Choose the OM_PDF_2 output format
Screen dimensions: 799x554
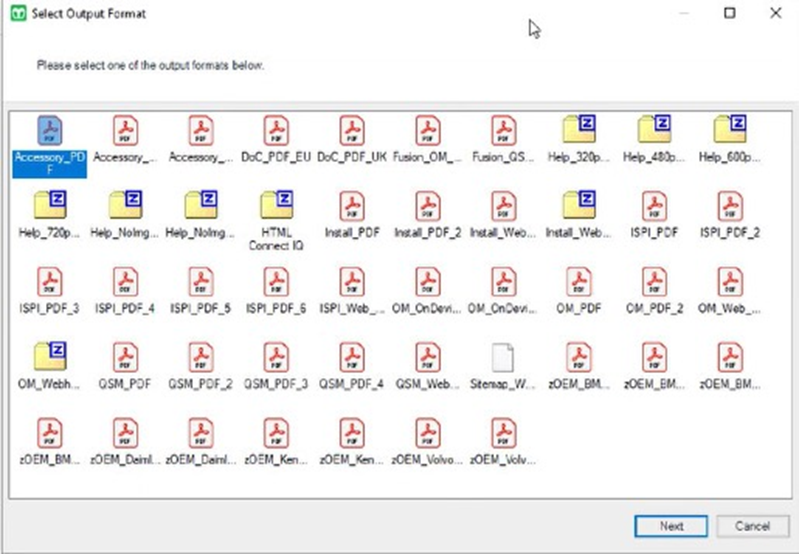click(654, 290)
